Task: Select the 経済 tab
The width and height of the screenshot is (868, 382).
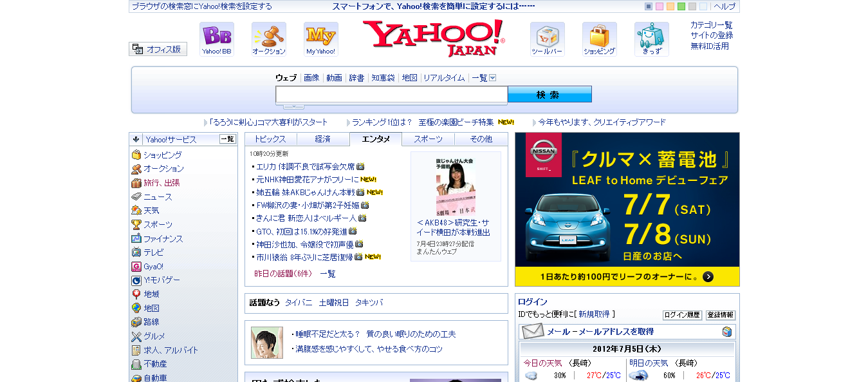Action: (323, 139)
